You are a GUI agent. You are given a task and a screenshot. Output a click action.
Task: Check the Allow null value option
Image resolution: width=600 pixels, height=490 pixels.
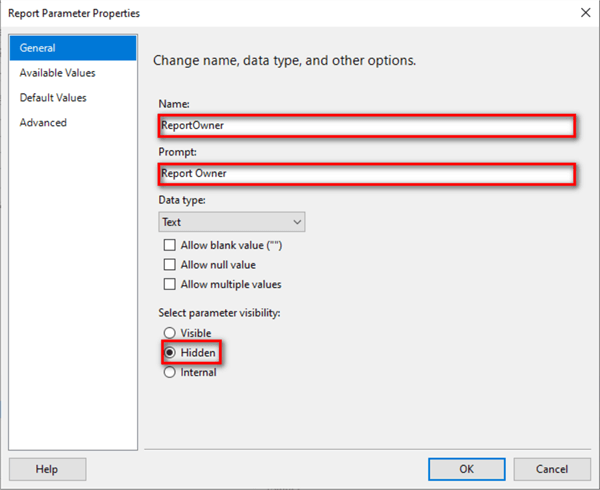[x=169, y=265]
